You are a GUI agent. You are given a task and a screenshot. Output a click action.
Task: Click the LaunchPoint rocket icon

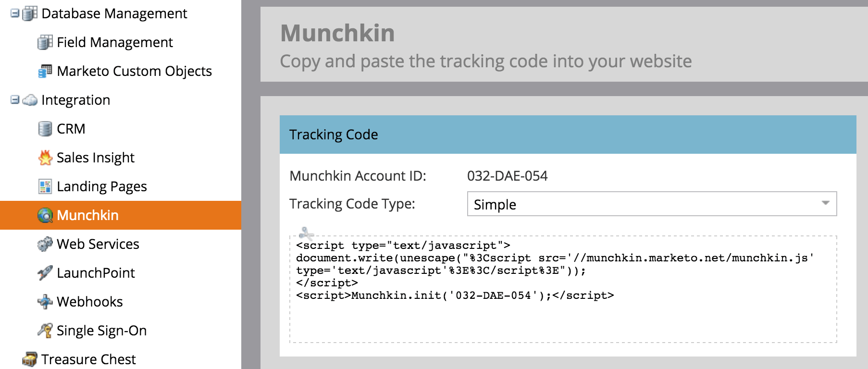click(x=45, y=273)
